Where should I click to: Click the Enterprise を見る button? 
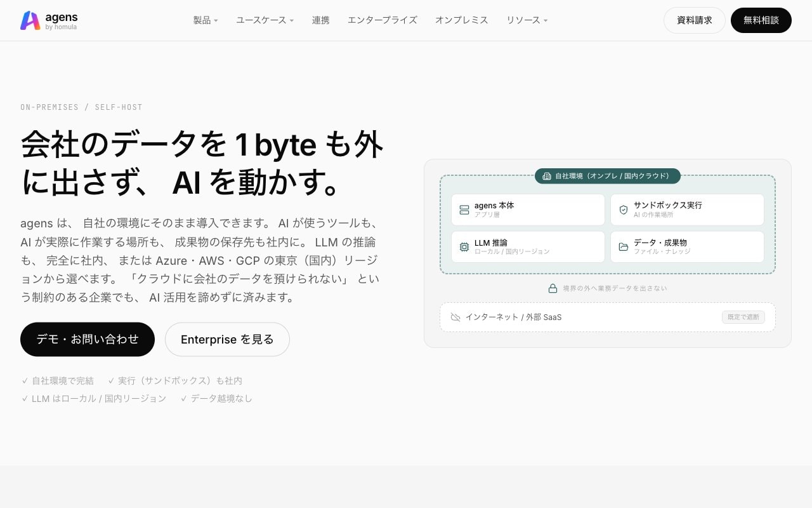tap(227, 339)
